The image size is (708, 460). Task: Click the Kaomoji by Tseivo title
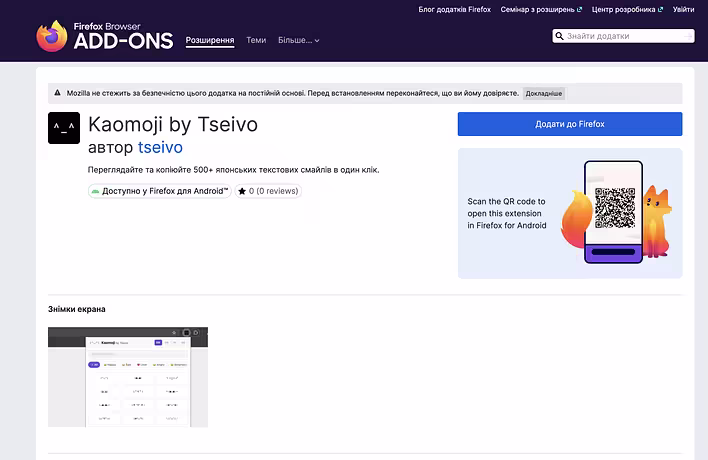point(173,124)
